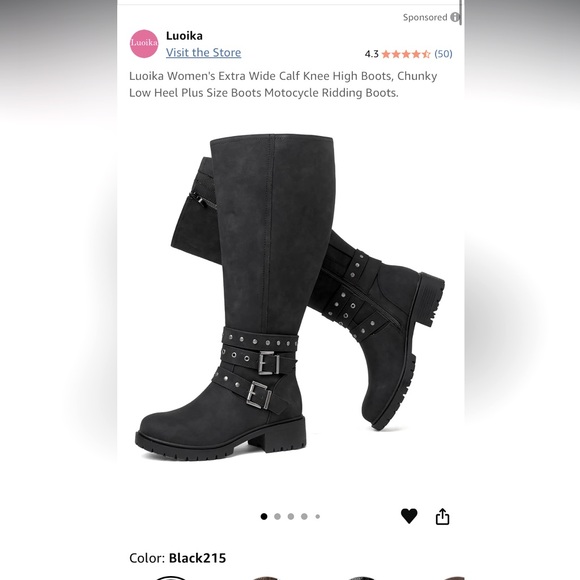Click the page scrollbar indicator beside Sponsored
580x580 pixels.
click(x=461, y=13)
